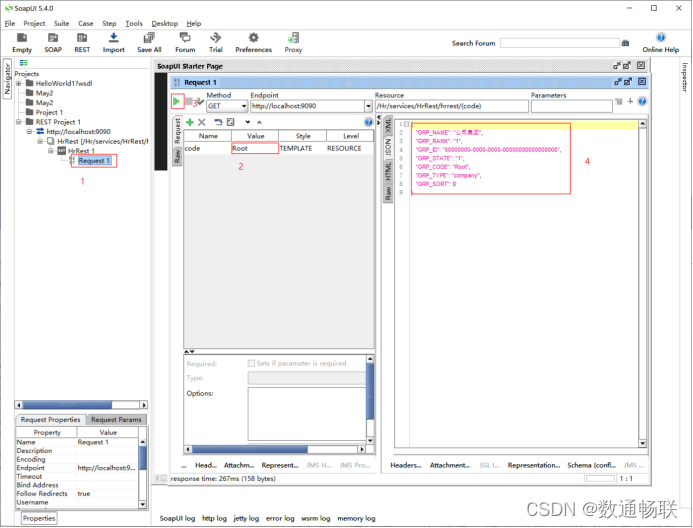Collapse the REST Project 1 node
Image resolution: width=693 pixels, height=528 pixels.
[x=19, y=122]
